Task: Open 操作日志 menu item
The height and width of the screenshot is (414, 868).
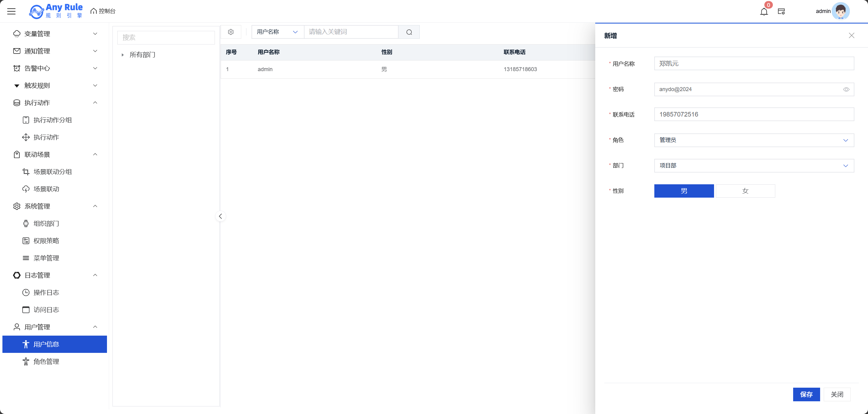Action: (x=46, y=292)
